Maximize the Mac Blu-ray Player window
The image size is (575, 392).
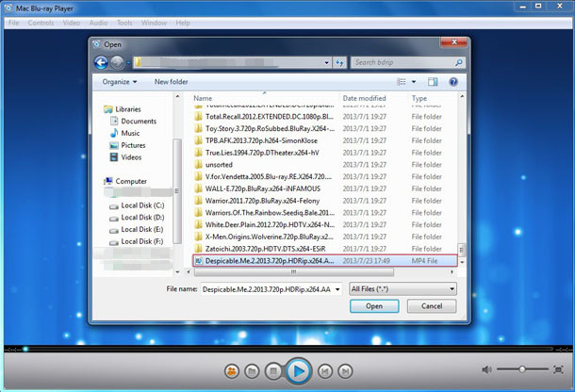pos(538,6)
